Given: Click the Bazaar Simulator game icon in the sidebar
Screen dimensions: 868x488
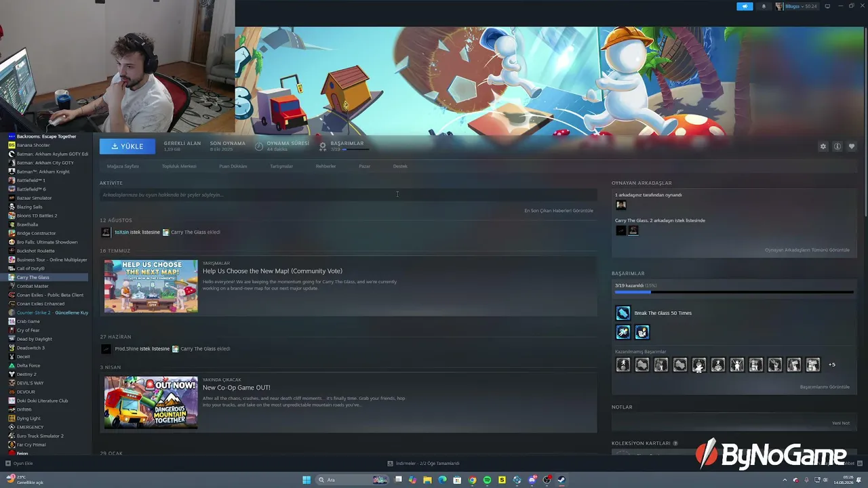Looking at the screenshot, I should coord(12,198).
